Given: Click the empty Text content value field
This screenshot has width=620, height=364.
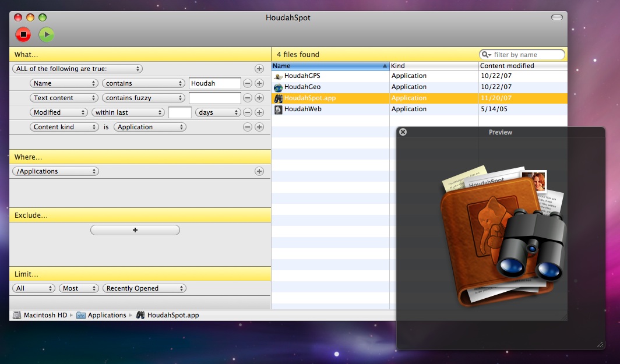Looking at the screenshot, I should pyautogui.click(x=214, y=98).
